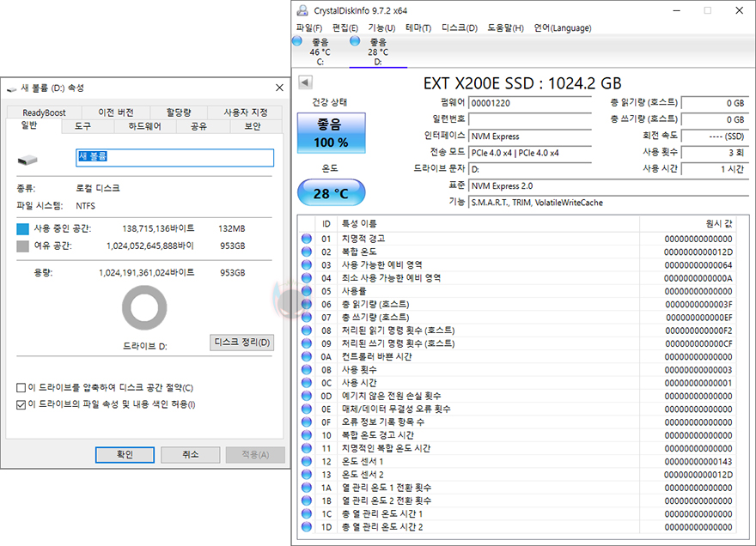This screenshot has height=546, width=756.
Task: Click the status orb for ID 08 row
Action: click(307, 331)
